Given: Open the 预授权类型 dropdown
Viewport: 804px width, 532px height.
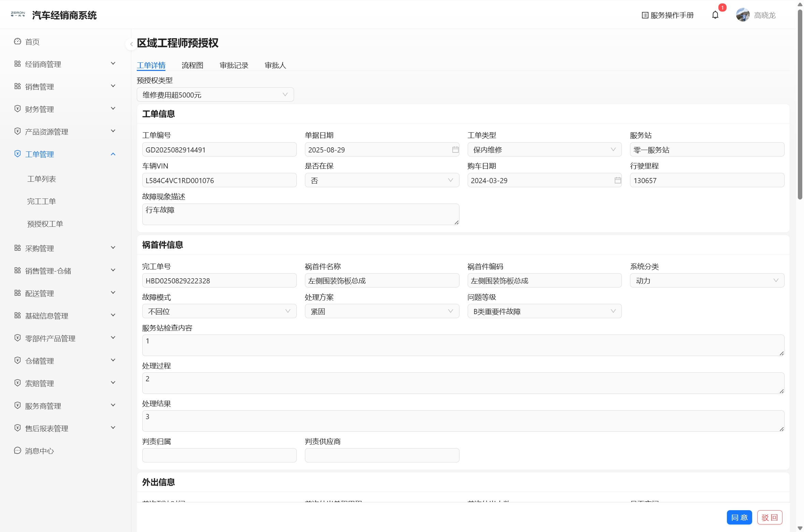Looking at the screenshot, I should coord(215,95).
